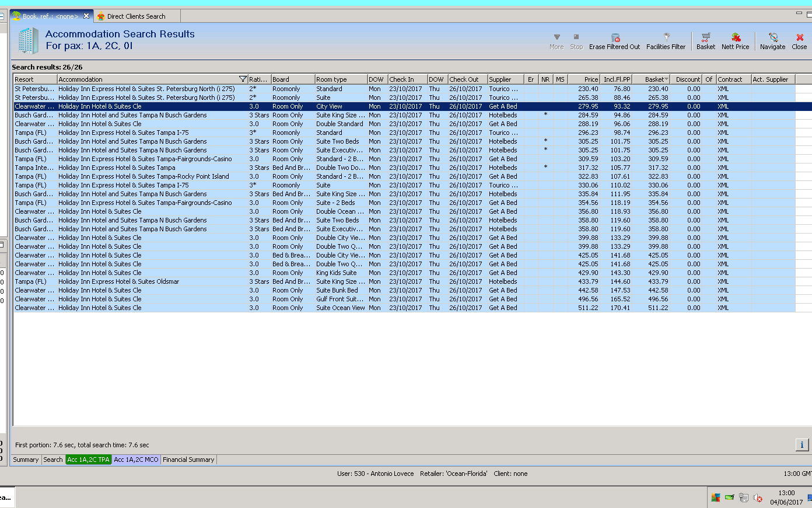Click the blue info button at bottom right

[x=802, y=445]
